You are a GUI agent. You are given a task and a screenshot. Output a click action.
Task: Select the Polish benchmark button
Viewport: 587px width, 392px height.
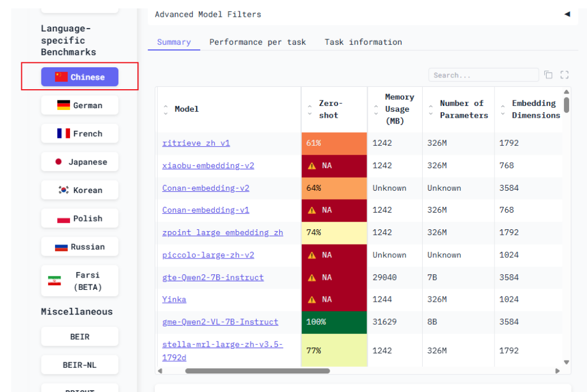pos(80,218)
